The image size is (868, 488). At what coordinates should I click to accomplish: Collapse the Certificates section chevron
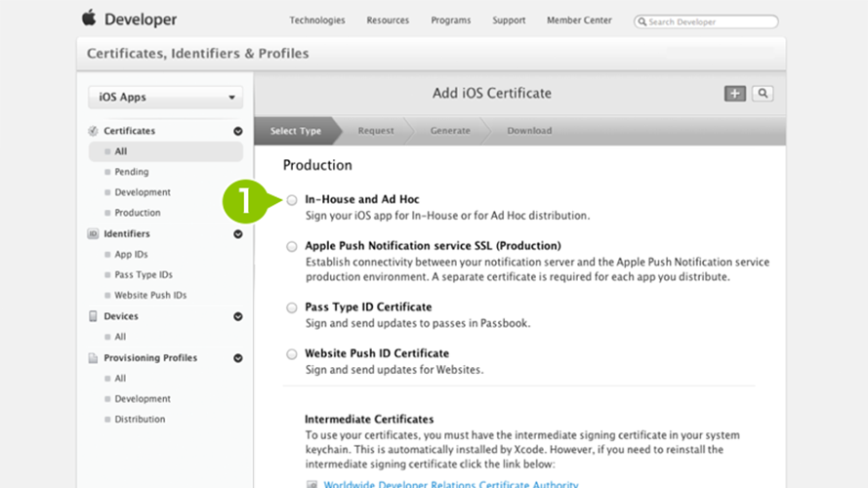tap(238, 131)
